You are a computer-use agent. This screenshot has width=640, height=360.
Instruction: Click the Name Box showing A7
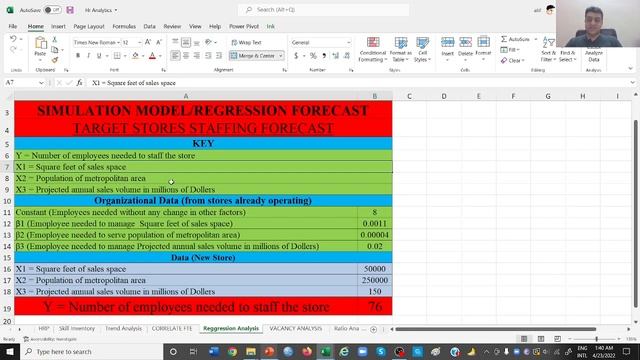click(24, 83)
